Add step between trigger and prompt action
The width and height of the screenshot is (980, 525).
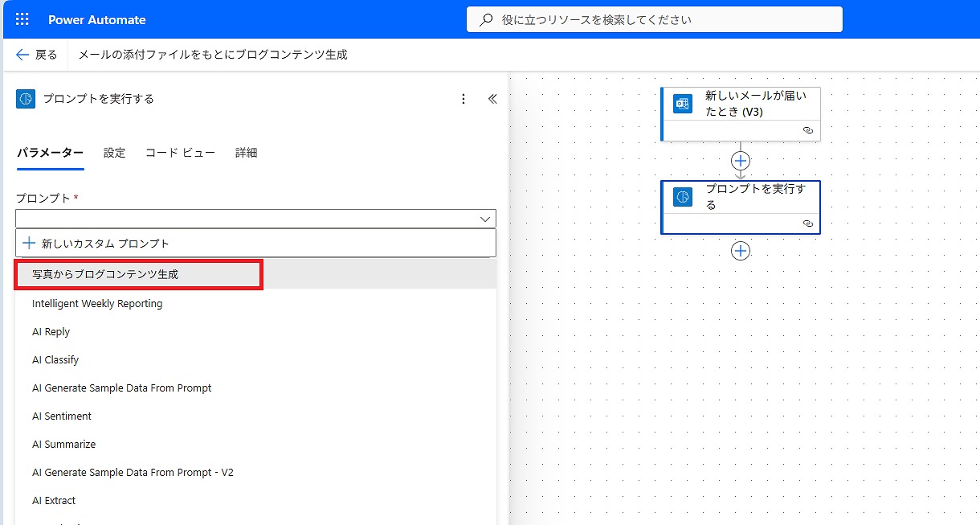coord(741,161)
